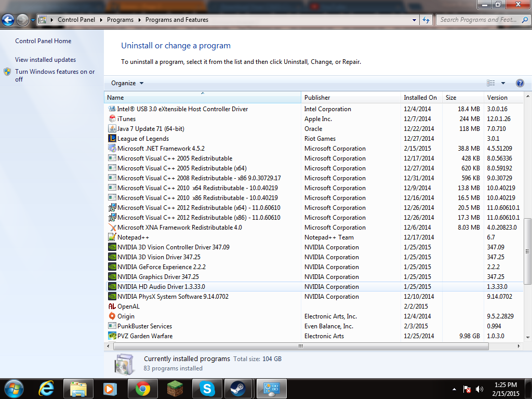Viewport: 532px width, 399px height.
Task: Open Windows Explorer from taskbar
Action: point(78,389)
